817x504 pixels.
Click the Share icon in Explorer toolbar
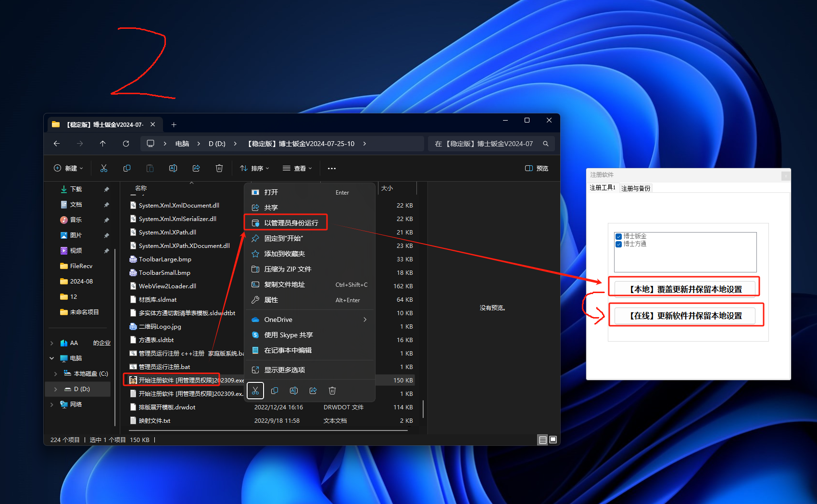(196, 168)
